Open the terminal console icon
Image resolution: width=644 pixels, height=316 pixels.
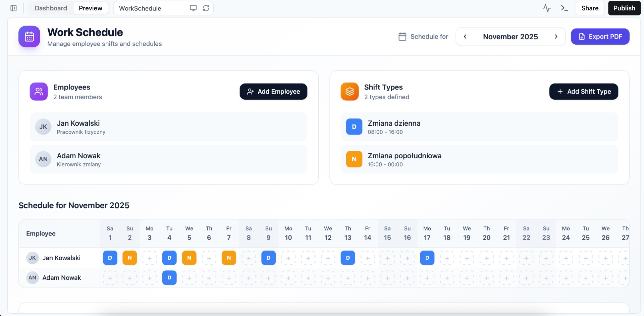coord(564,8)
